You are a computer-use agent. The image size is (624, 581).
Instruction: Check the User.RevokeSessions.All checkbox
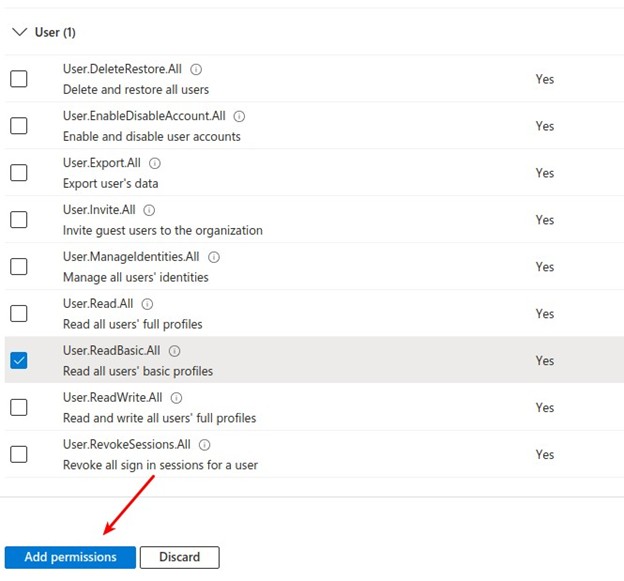coord(19,454)
